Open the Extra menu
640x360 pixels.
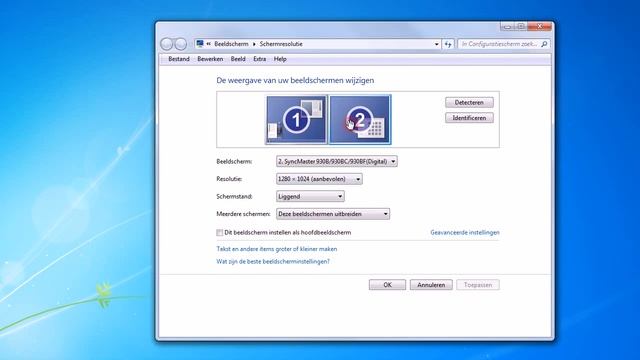point(260,59)
